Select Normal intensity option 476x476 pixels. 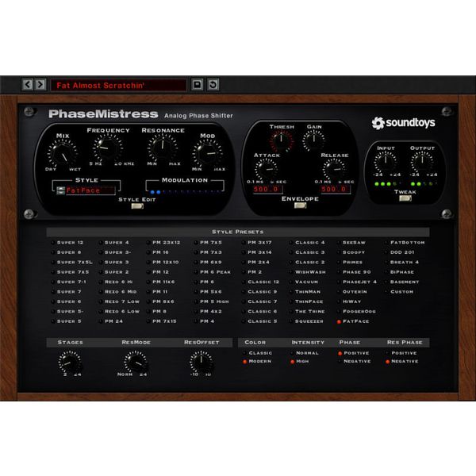coord(305,353)
